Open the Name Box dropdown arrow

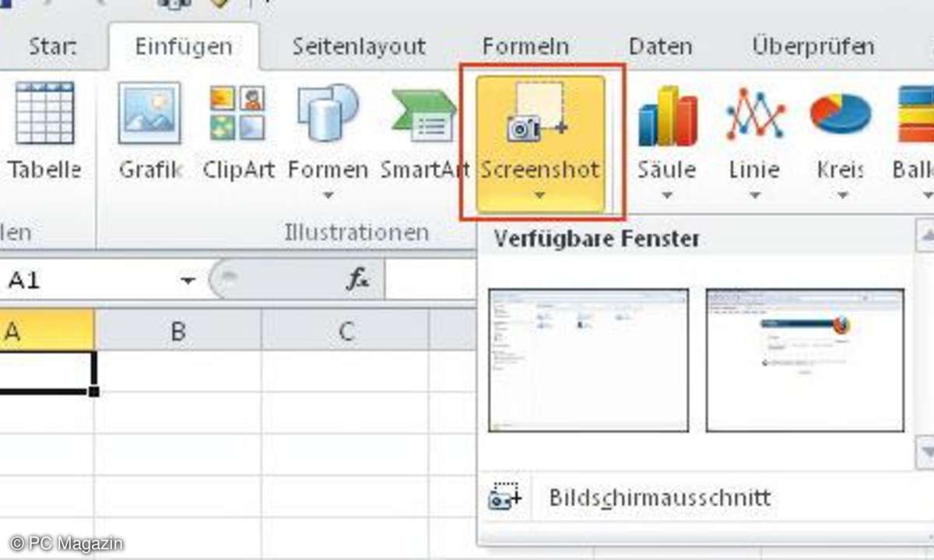tap(188, 281)
